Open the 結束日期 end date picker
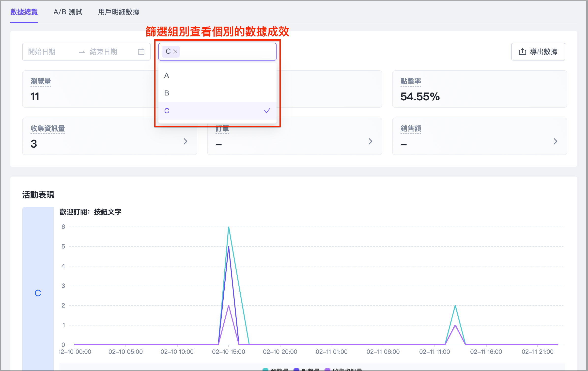Screen dimensions: 588x371 [x=104, y=52]
